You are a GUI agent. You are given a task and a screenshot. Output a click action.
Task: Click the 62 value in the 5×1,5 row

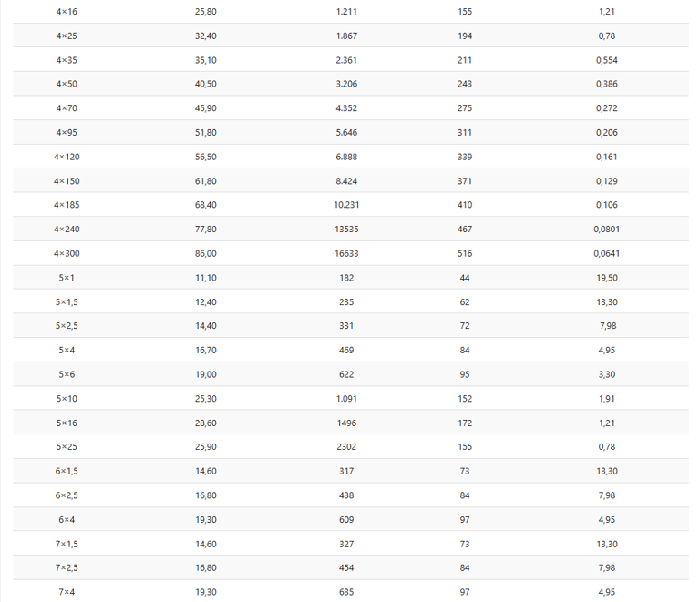click(465, 301)
